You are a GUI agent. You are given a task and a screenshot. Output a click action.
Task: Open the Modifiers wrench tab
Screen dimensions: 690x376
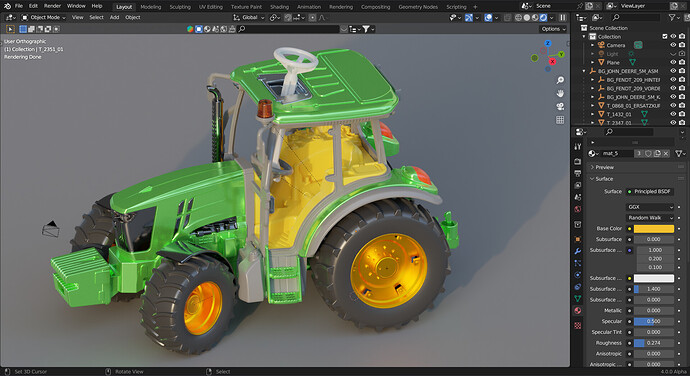click(x=578, y=251)
